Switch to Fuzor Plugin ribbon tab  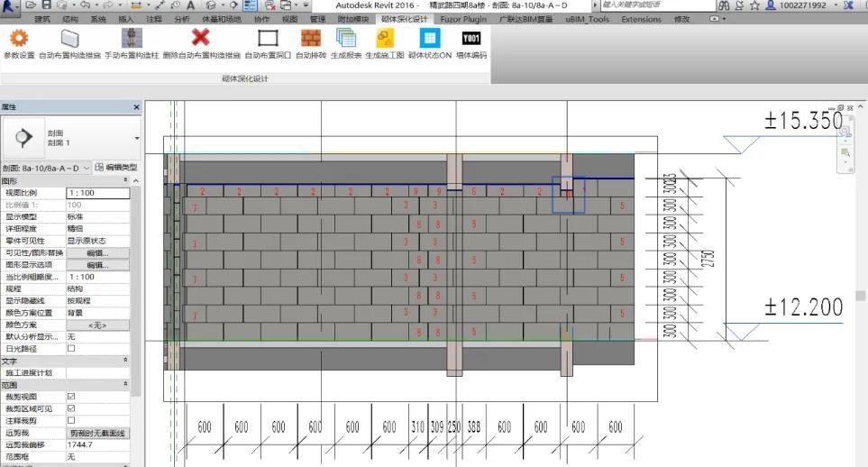[463, 19]
